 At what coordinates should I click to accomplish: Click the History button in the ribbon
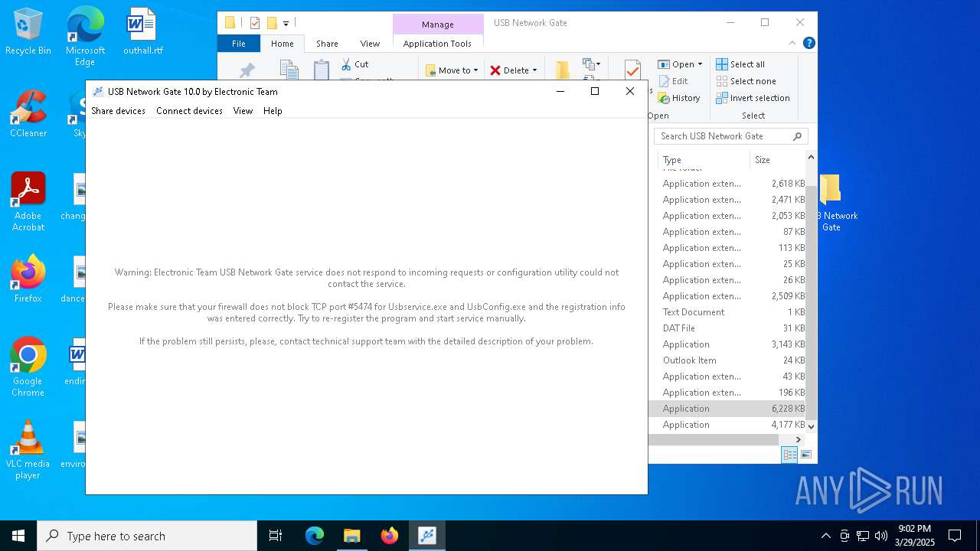tap(679, 98)
